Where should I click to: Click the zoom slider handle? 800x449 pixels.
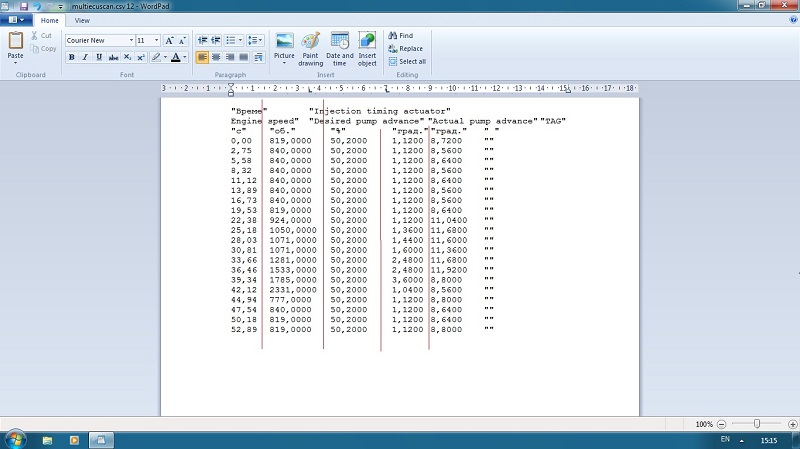pyautogui.click(x=757, y=424)
